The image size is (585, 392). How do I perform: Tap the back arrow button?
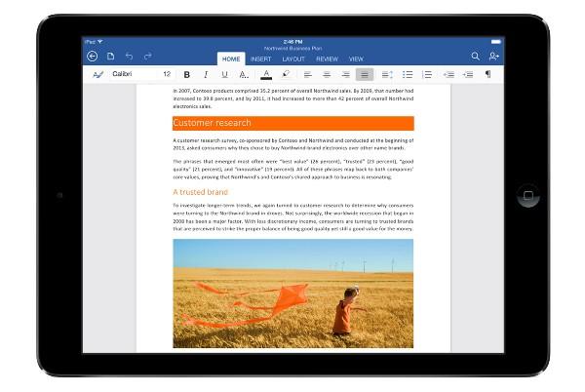[93, 57]
